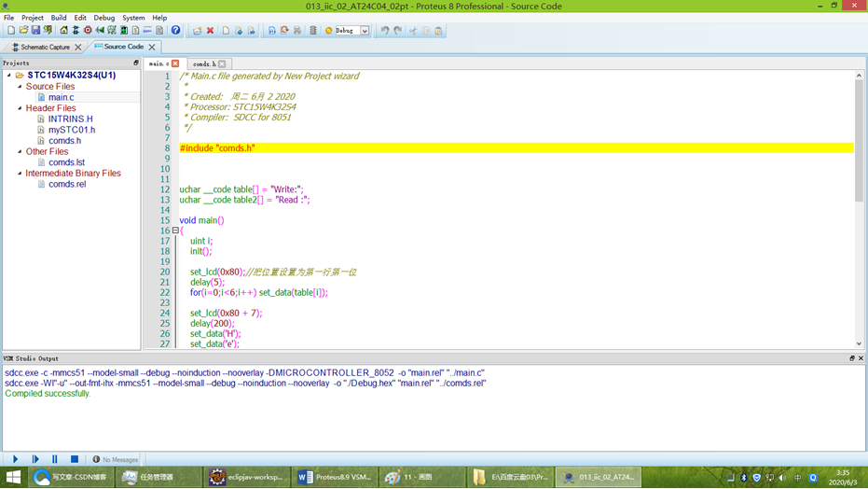
Task: Click the No Messages status indicator
Action: 116,460
